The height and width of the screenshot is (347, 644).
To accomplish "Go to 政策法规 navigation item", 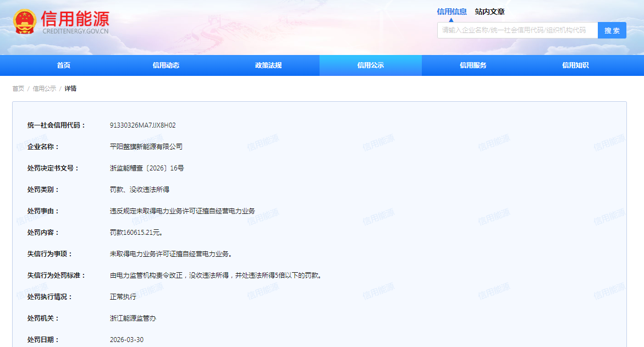I will (268, 65).
